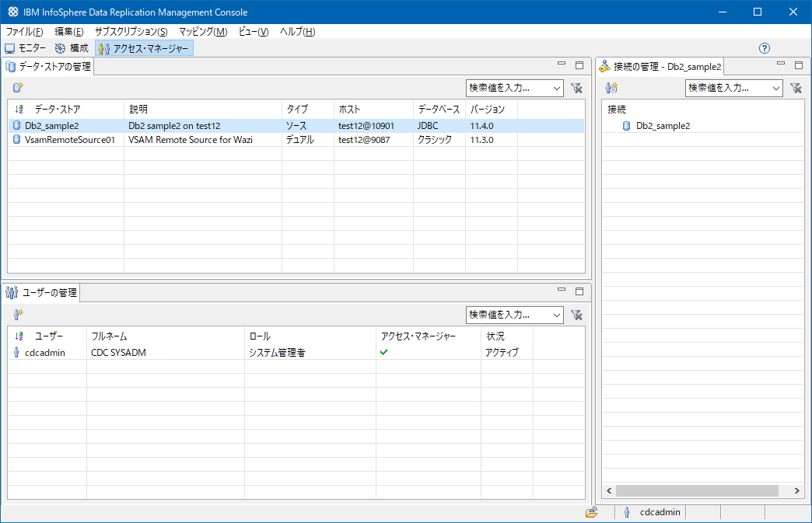Select the アクセス・マネージャー perspective
The height and width of the screenshot is (523, 812).
click(x=144, y=48)
